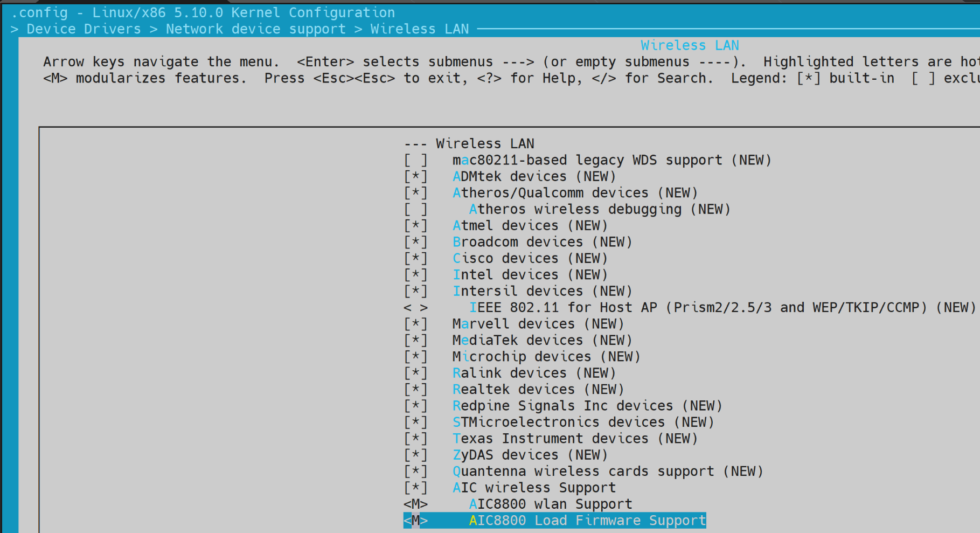Select the AIC wireless Support entry

[534, 488]
